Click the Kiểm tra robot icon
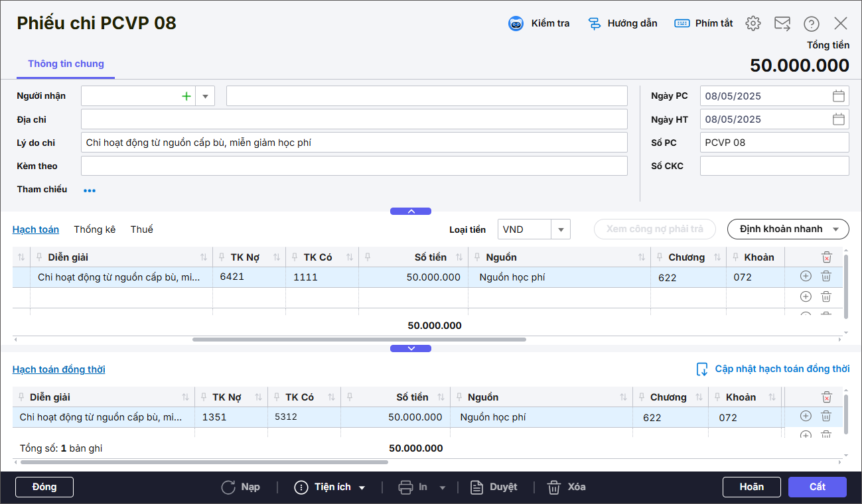Image resolution: width=862 pixels, height=504 pixels. point(516,23)
